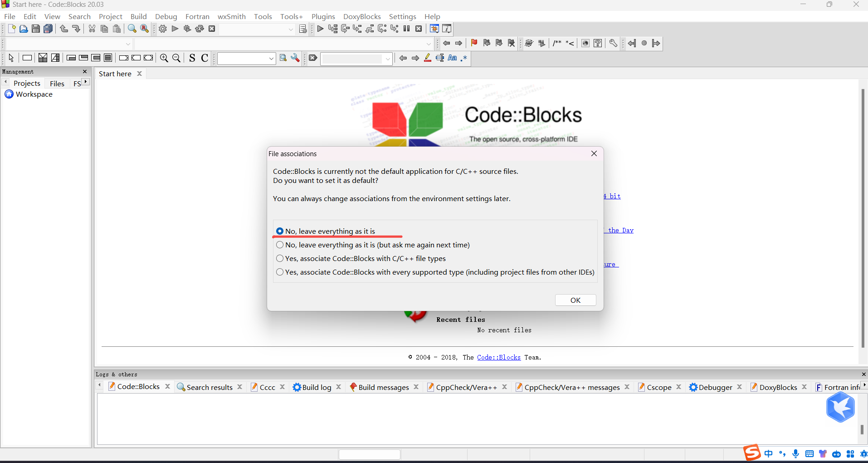Select 'No, leave everything as it is' option

coord(326,231)
